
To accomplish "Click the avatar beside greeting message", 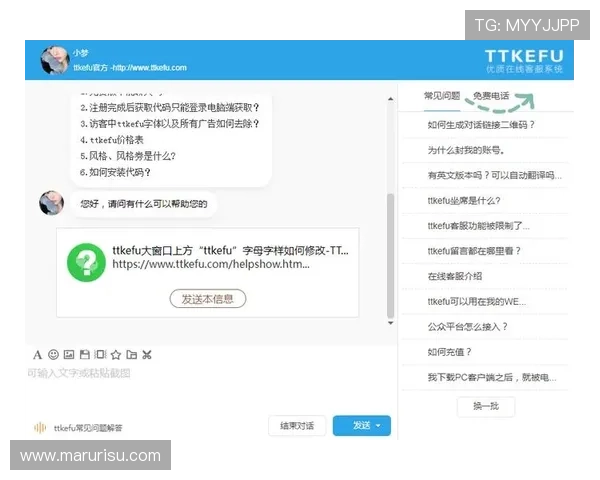I will coord(52,203).
